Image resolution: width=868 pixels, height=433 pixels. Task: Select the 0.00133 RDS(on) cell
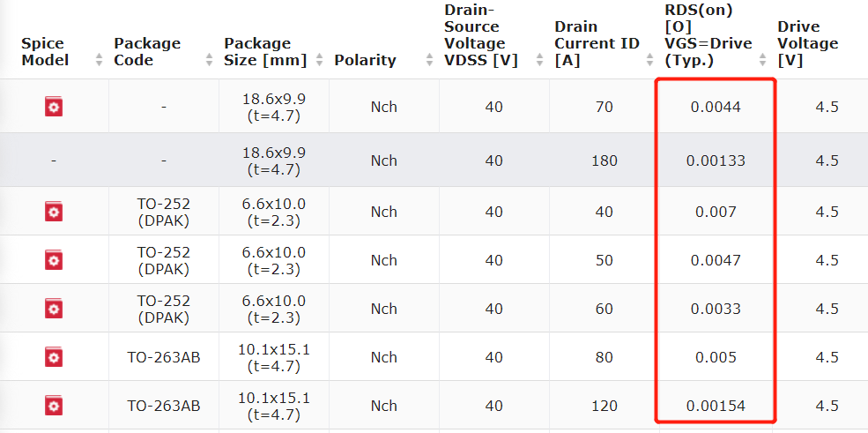coord(716,161)
